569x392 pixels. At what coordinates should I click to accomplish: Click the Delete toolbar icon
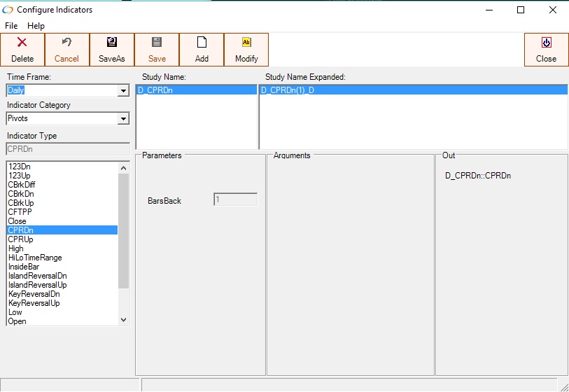pyautogui.click(x=22, y=43)
